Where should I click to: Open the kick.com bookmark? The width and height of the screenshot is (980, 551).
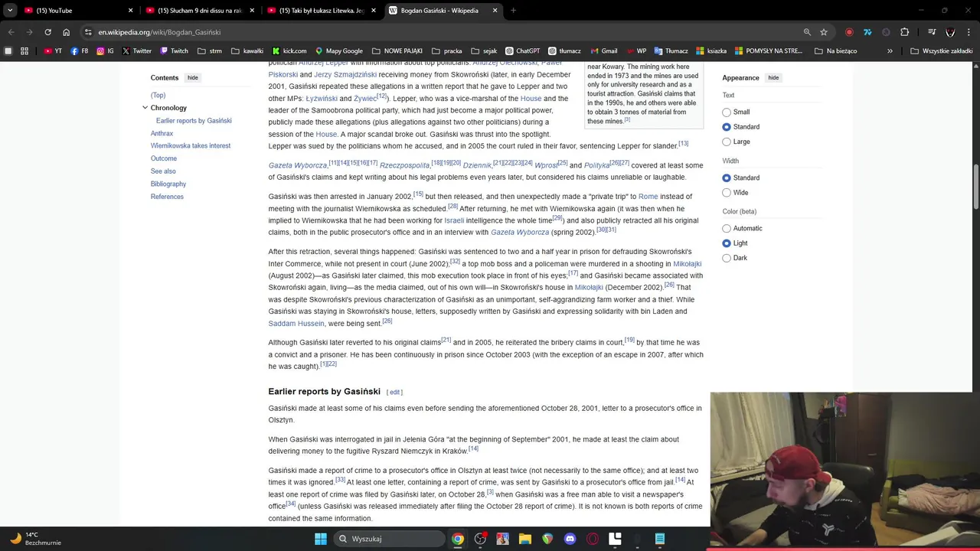coord(289,51)
